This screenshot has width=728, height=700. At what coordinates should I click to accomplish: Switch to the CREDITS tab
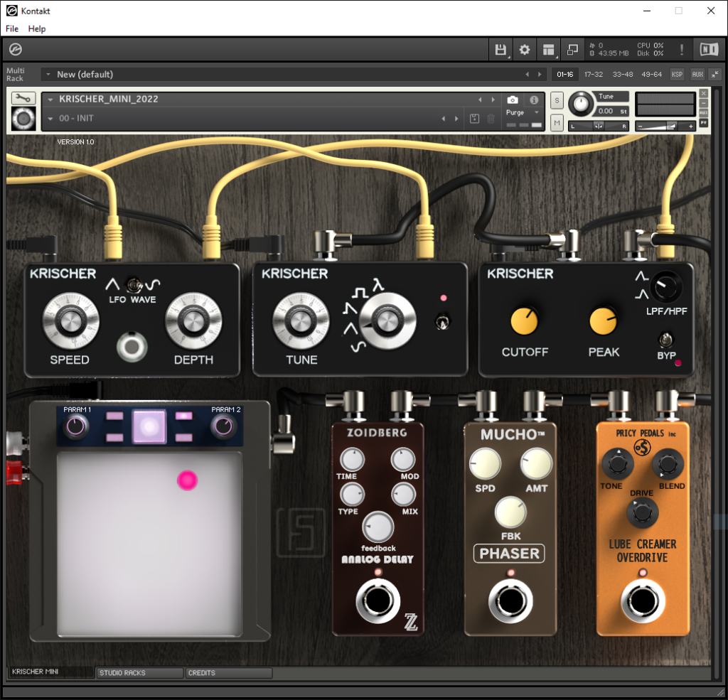point(228,672)
